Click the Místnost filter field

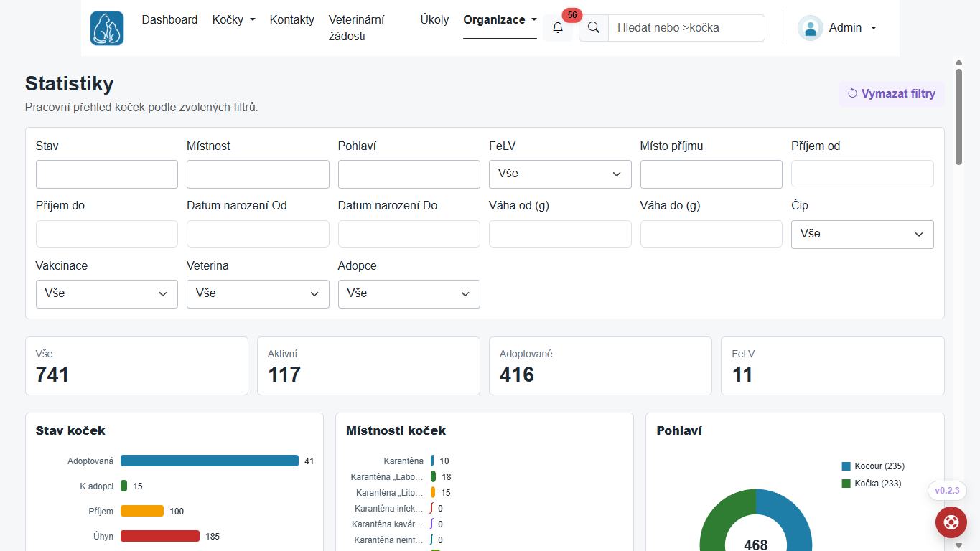pos(258,174)
